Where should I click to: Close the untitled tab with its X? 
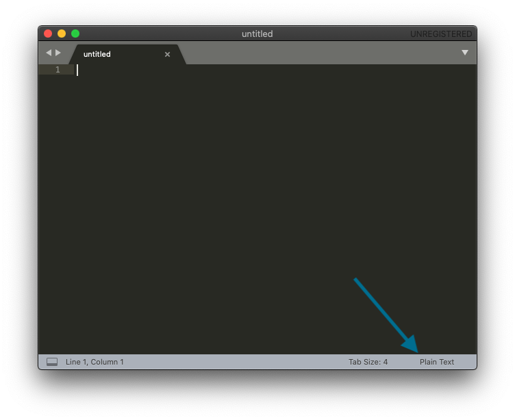tap(167, 54)
